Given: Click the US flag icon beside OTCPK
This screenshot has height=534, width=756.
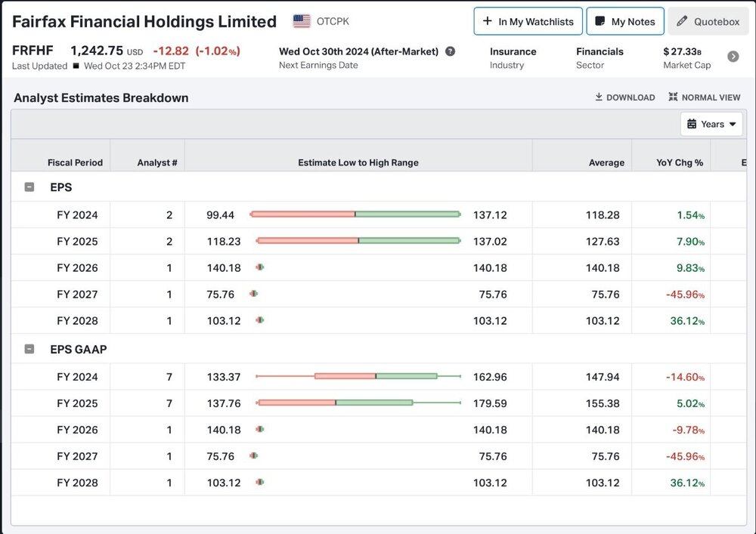Looking at the screenshot, I should click(x=302, y=21).
